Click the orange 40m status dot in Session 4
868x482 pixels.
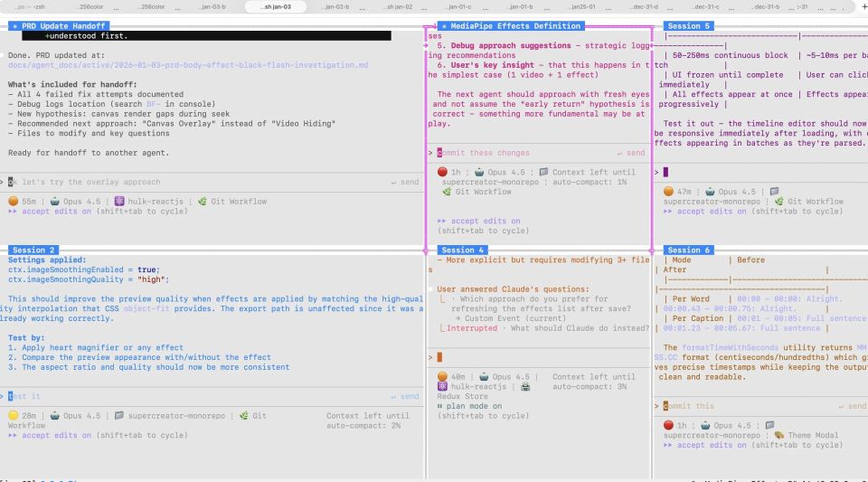pyautogui.click(x=442, y=377)
